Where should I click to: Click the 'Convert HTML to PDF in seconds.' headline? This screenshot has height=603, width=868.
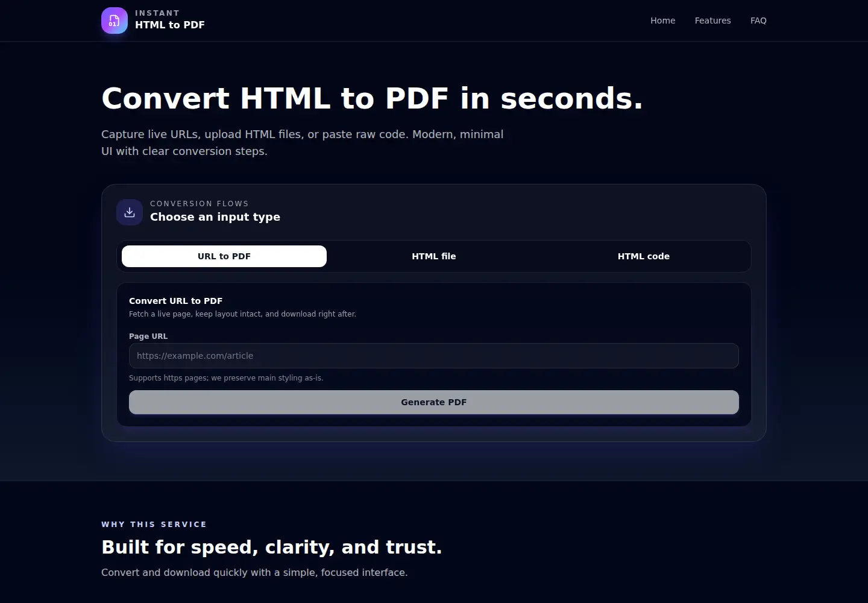(x=372, y=98)
